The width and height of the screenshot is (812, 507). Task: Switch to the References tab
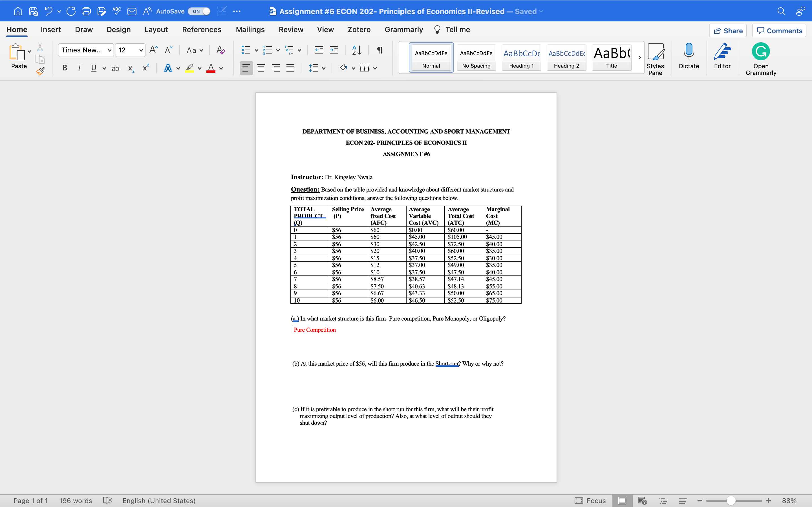[x=202, y=30]
